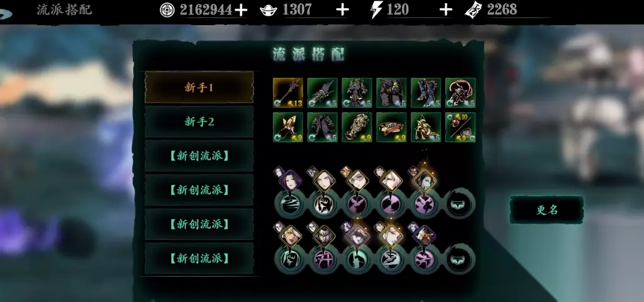Open the first 【新创流派】 slot below 新手2

tap(199, 156)
